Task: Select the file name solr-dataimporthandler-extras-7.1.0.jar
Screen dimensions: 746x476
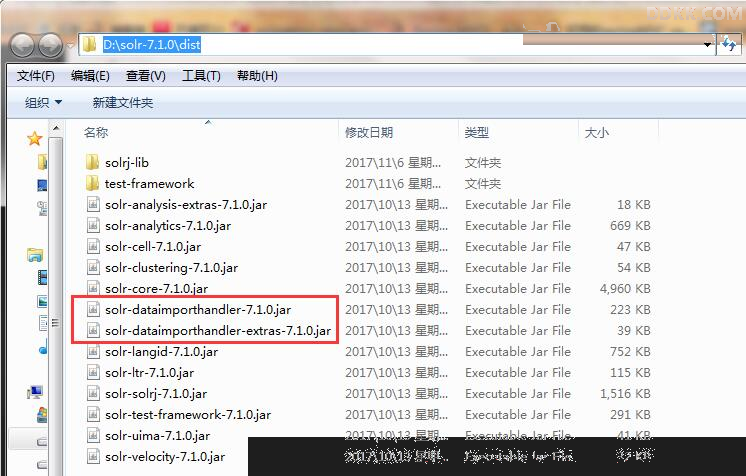Action: tap(218, 330)
